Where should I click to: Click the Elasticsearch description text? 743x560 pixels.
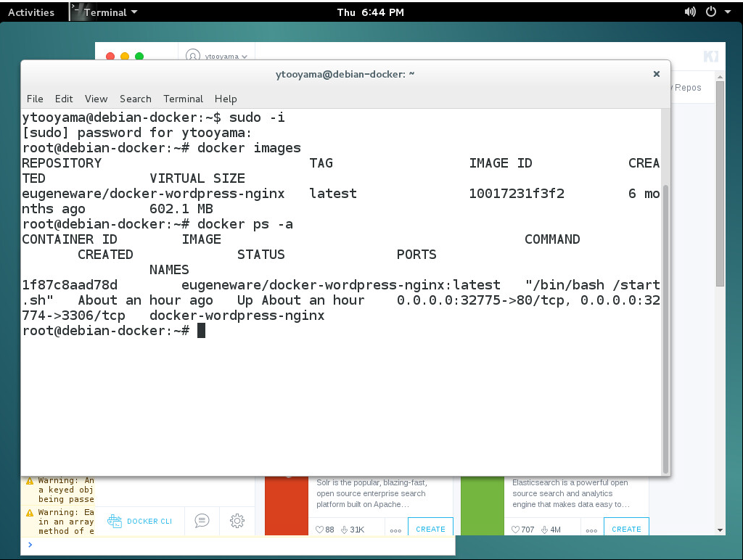(x=571, y=493)
